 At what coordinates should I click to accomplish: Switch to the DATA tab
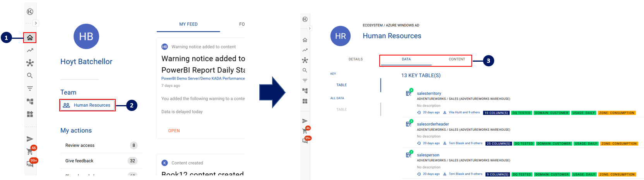406,59
